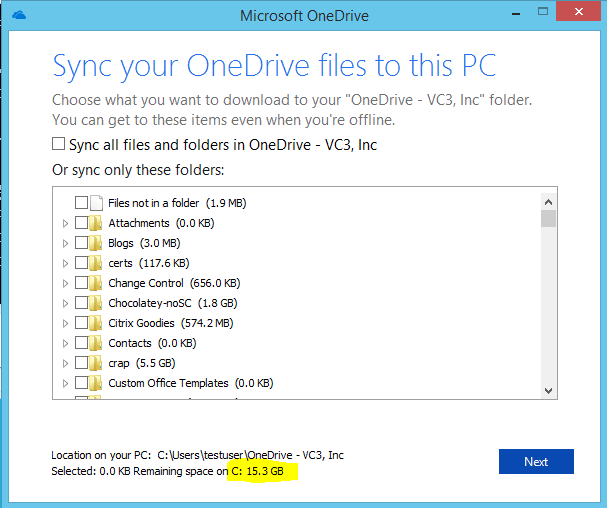Close the Microsoft OneDrive window
The width and height of the screenshot is (607, 508).
point(579,12)
